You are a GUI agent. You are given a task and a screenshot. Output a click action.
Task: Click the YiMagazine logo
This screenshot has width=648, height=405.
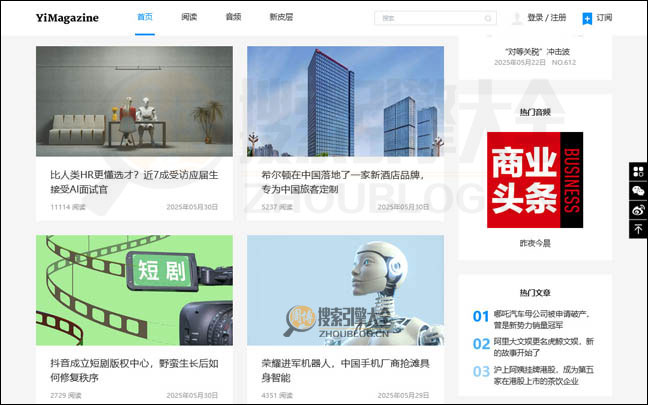[x=67, y=18]
